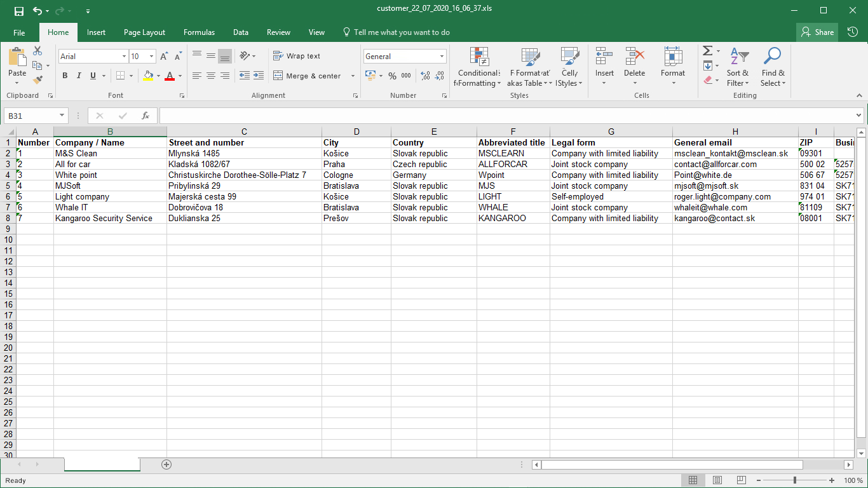Switch to Normal view in status bar

(x=693, y=480)
